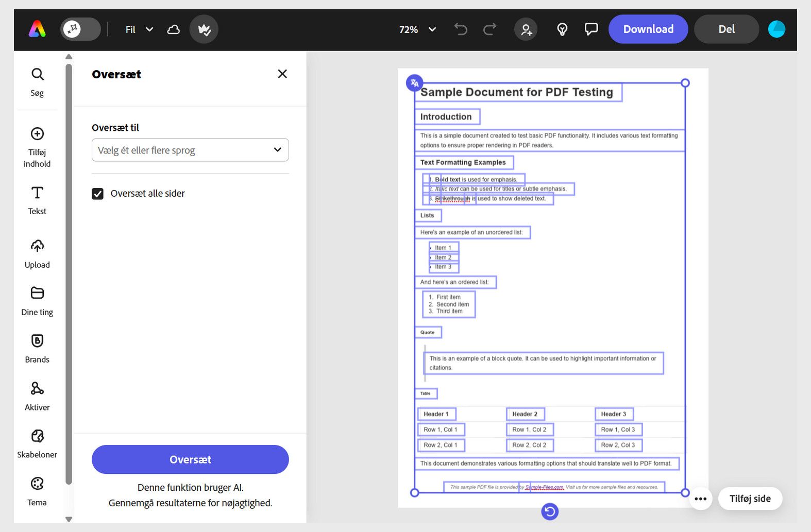The image size is (811, 532).
Task: Invite collaborators with the add-person icon
Action: pos(526,29)
